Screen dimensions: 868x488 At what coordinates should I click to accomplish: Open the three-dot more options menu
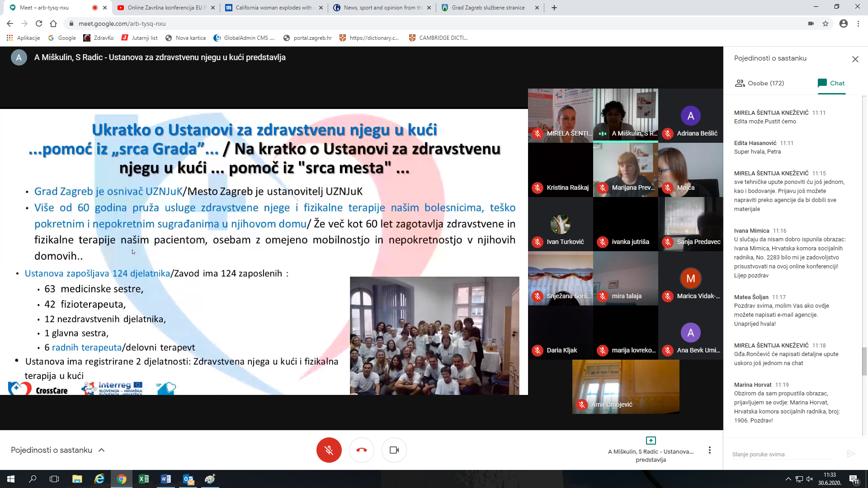point(709,450)
